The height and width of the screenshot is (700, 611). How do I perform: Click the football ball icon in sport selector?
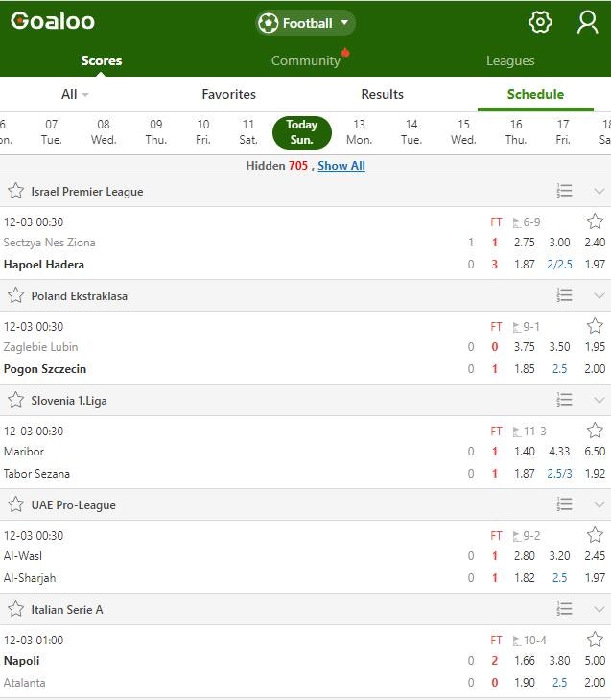pyautogui.click(x=269, y=23)
